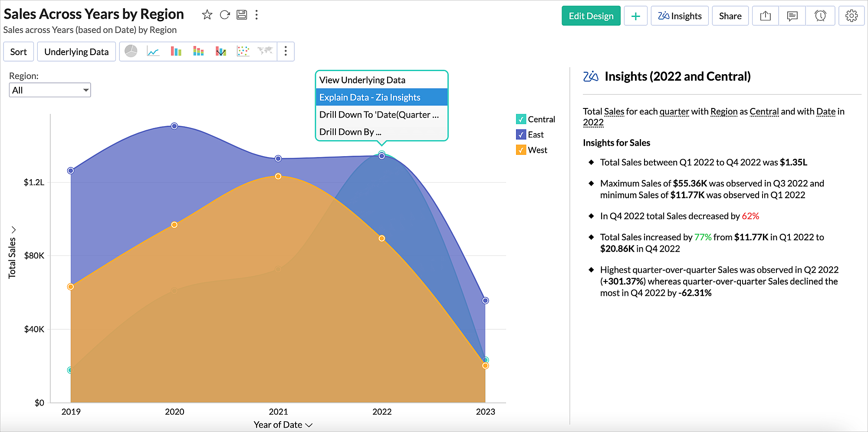868x432 pixels.
Task: Mark report as favorite with star icon
Action: coord(207,15)
